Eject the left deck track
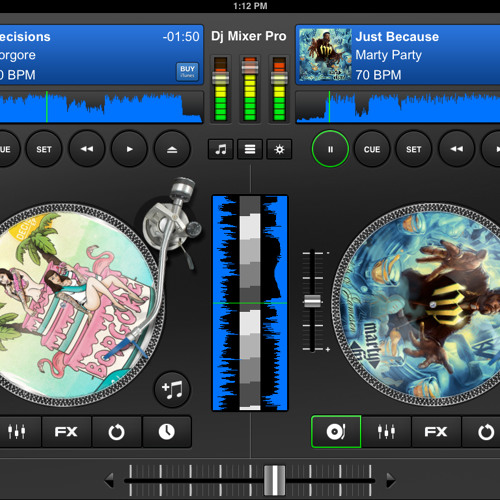 point(172,149)
